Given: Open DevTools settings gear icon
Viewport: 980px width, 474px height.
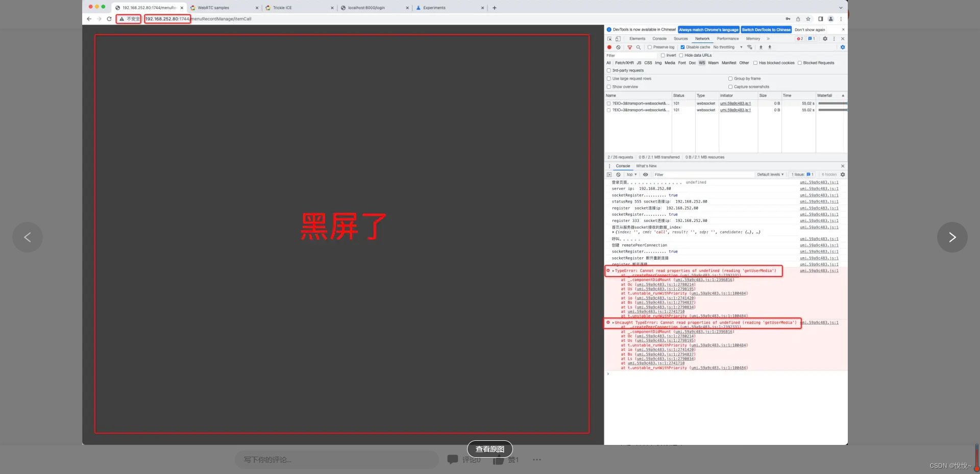Looking at the screenshot, I should tap(825, 39).
